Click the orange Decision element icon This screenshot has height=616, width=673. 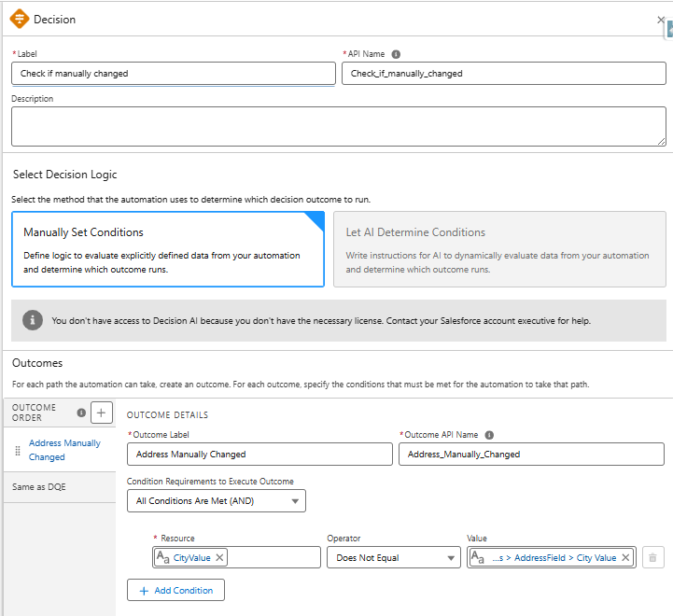point(20,20)
